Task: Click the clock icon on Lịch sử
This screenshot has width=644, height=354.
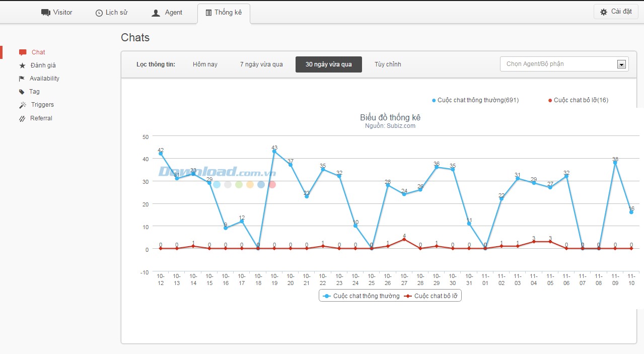Action: click(x=99, y=13)
